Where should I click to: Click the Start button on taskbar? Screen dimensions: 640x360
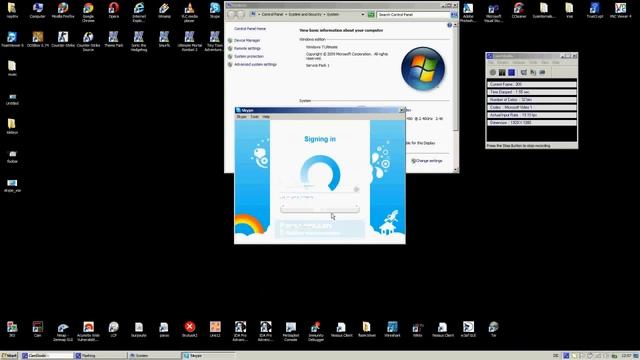click(9, 356)
